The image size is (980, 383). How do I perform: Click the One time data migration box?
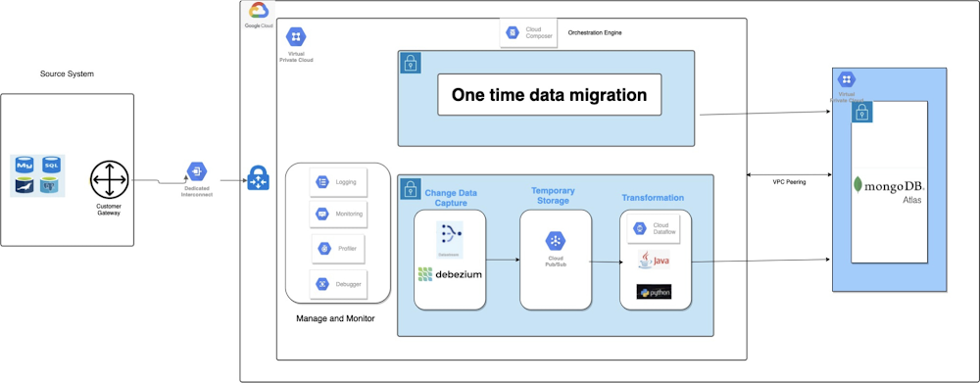pyautogui.click(x=550, y=95)
